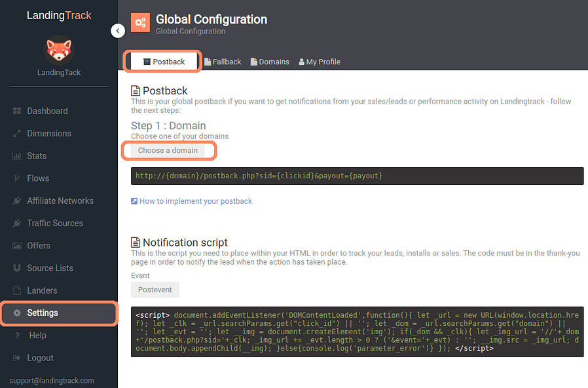This screenshot has width=588, height=388.
Task: Click the red panda avatar image
Action: pos(59,50)
